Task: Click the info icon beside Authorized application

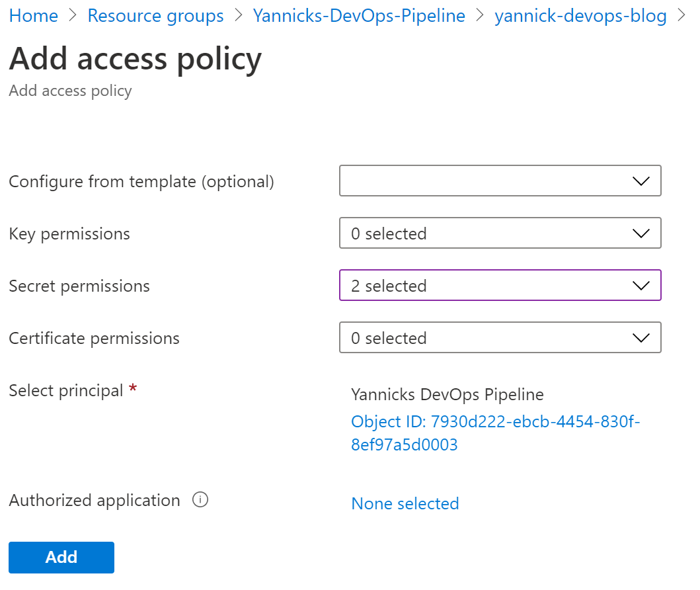Action: point(200,500)
